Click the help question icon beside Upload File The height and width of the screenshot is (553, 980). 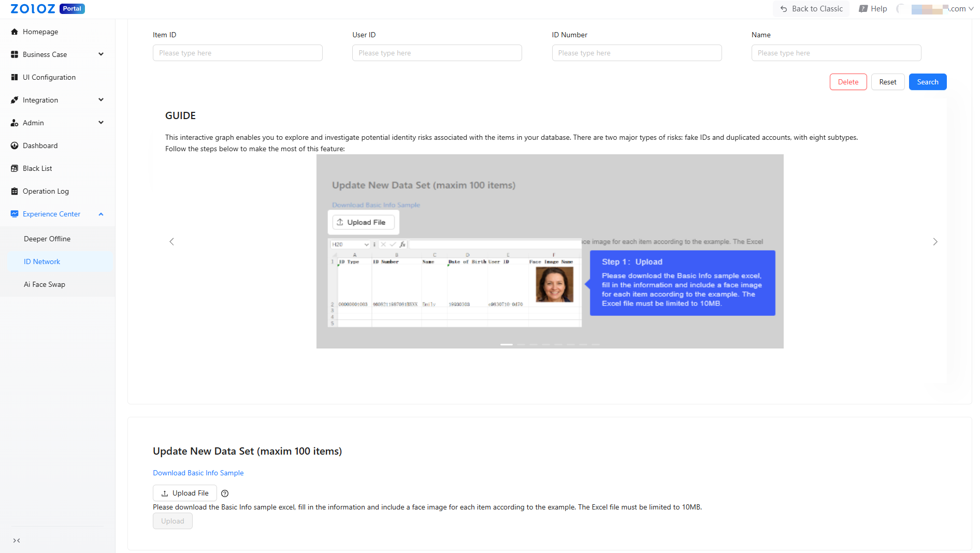pos(225,493)
